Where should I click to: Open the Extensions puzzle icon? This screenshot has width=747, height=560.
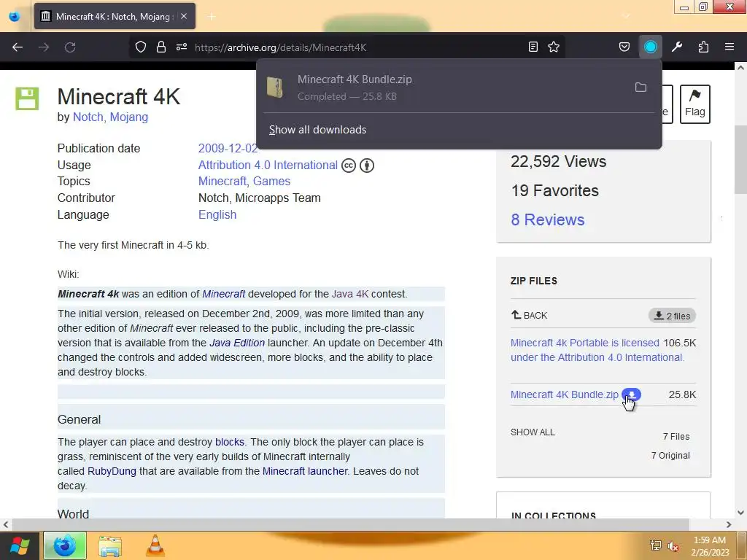click(x=703, y=47)
